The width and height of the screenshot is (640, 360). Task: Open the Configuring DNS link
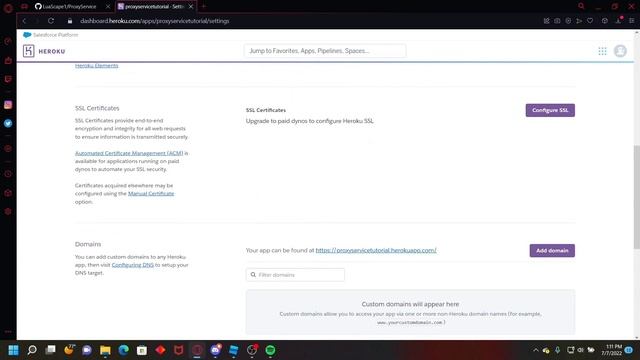click(133, 265)
